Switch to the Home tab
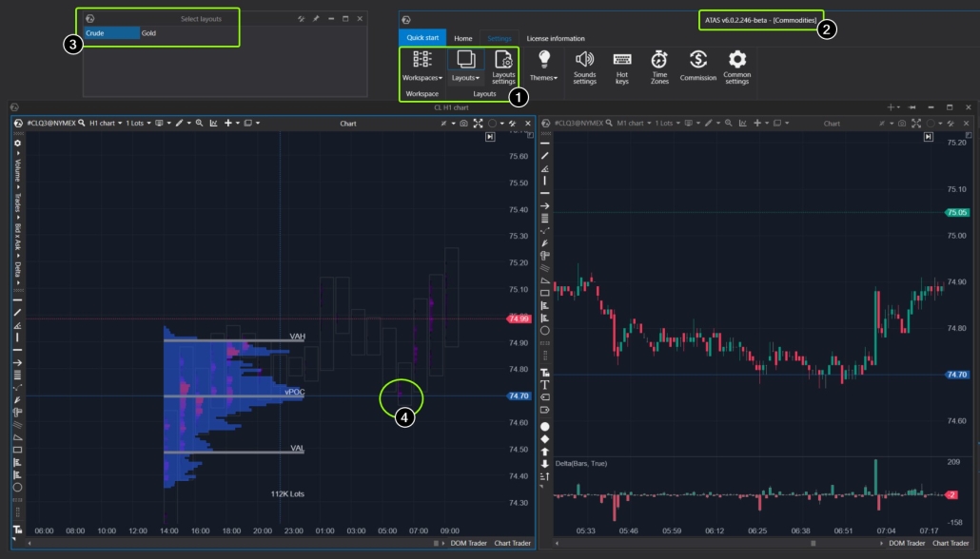 (x=462, y=38)
